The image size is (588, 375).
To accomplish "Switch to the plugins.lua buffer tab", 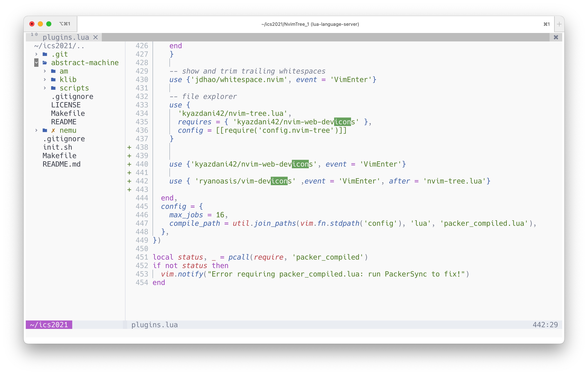I will click(66, 37).
